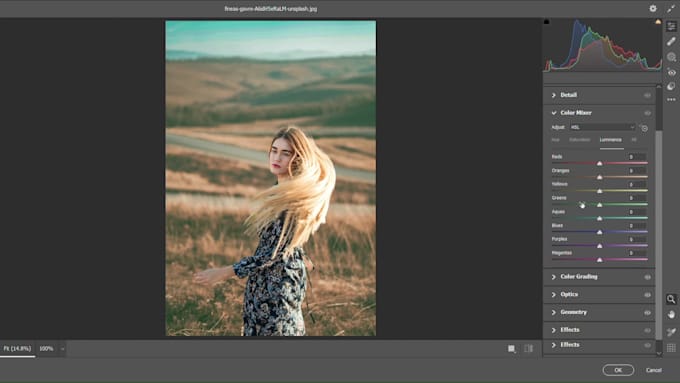Viewport: 680px width, 383px height.
Task: Click panel scrollbar up arrow
Action: point(659,87)
